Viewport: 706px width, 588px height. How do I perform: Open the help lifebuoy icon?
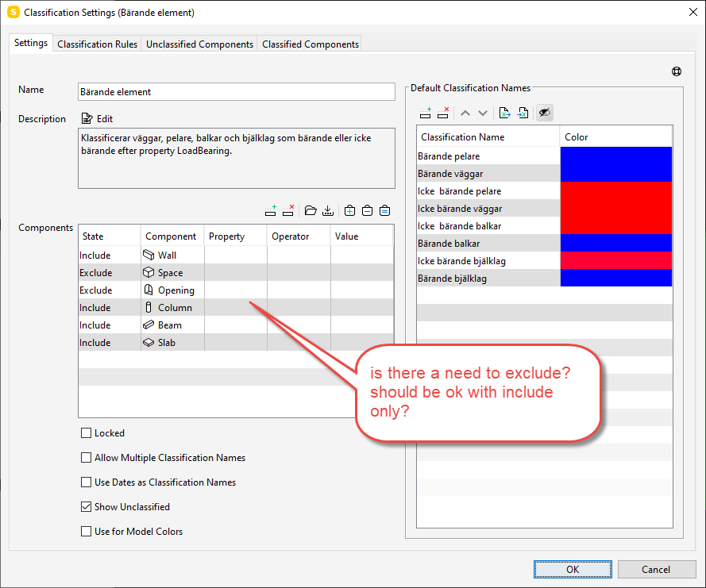[x=677, y=71]
